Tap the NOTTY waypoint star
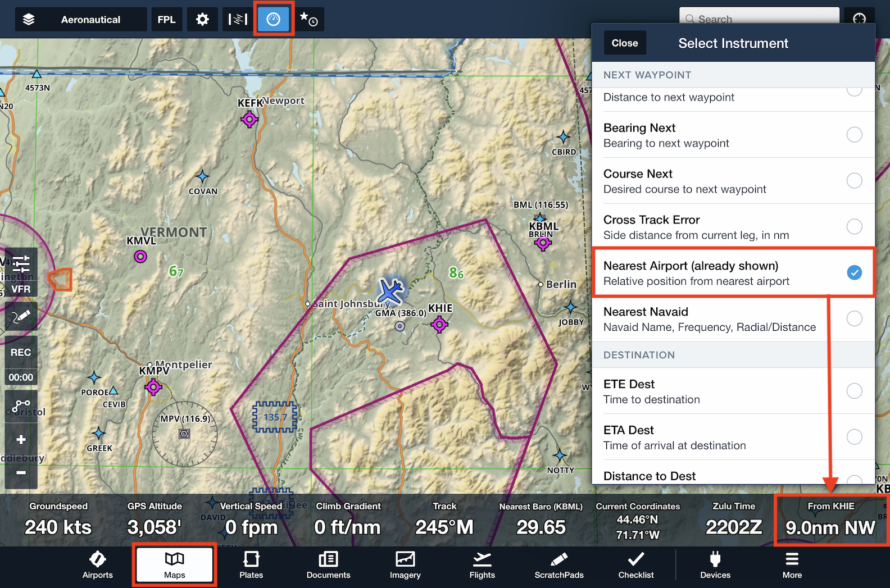890x588 pixels. (560, 455)
